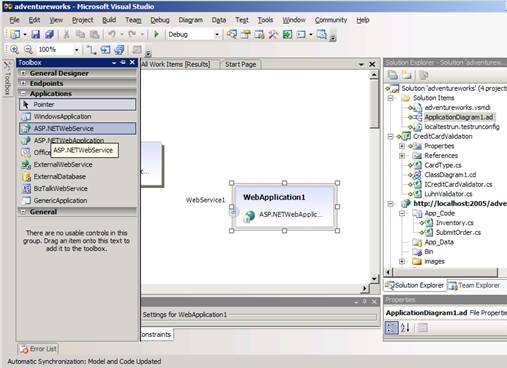Screen dimensions: 507x368
Task: Click the Zoom Out magnifier icon
Action: (28, 50)
